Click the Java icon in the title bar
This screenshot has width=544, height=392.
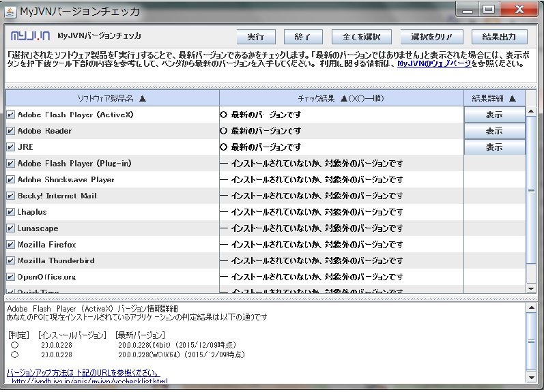point(10,12)
